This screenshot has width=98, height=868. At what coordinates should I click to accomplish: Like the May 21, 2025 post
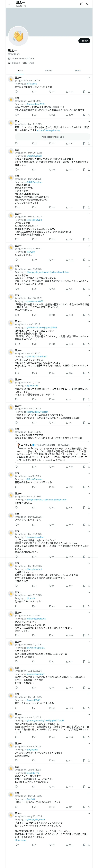pyautogui.click(x=51, y=143)
